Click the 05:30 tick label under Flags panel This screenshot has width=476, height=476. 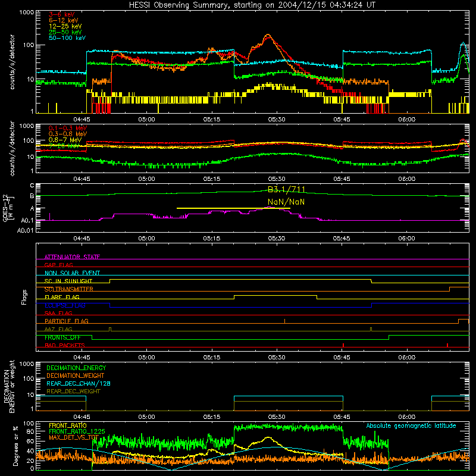(x=277, y=358)
